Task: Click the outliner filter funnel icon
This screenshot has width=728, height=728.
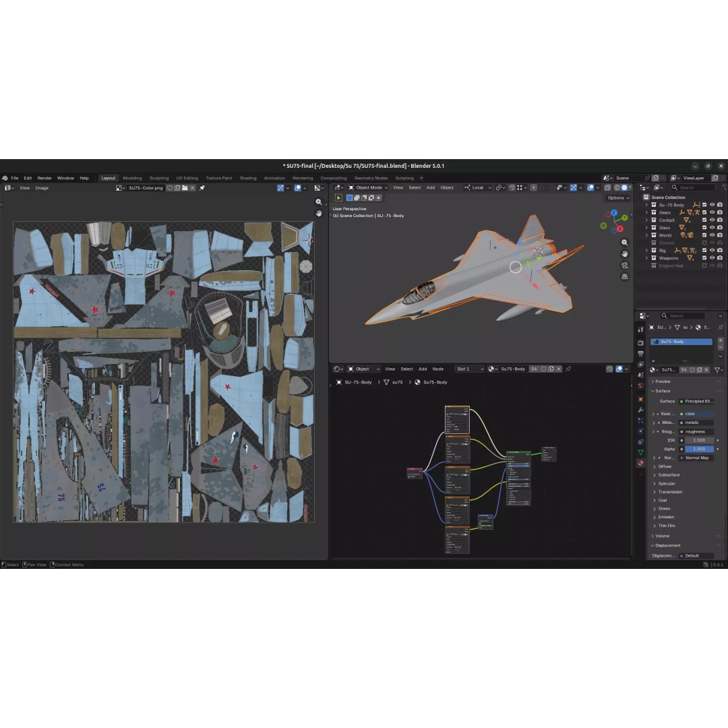Action: (725, 187)
